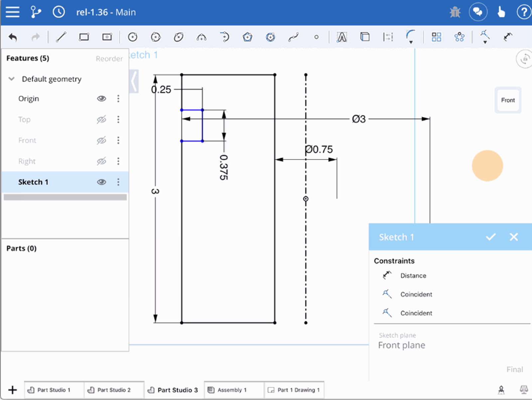Select the corner Rectangle tool
Image resolution: width=532 pixels, height=400 pixels.
(84, 37)
